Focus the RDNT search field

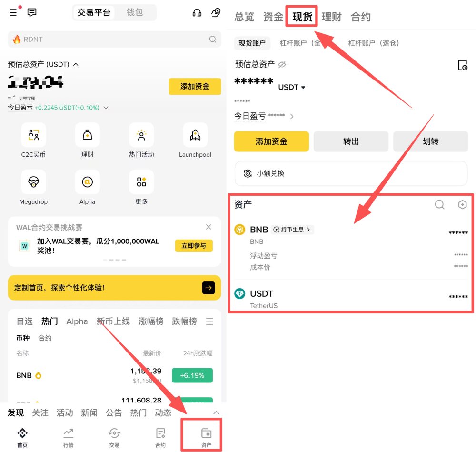pyautogui.click(x=114, y=39)
